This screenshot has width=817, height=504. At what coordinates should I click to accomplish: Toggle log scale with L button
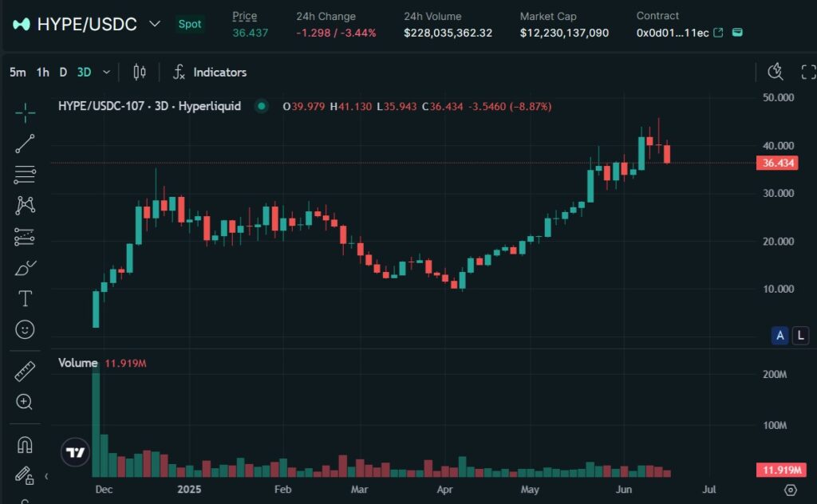[801, 335]
